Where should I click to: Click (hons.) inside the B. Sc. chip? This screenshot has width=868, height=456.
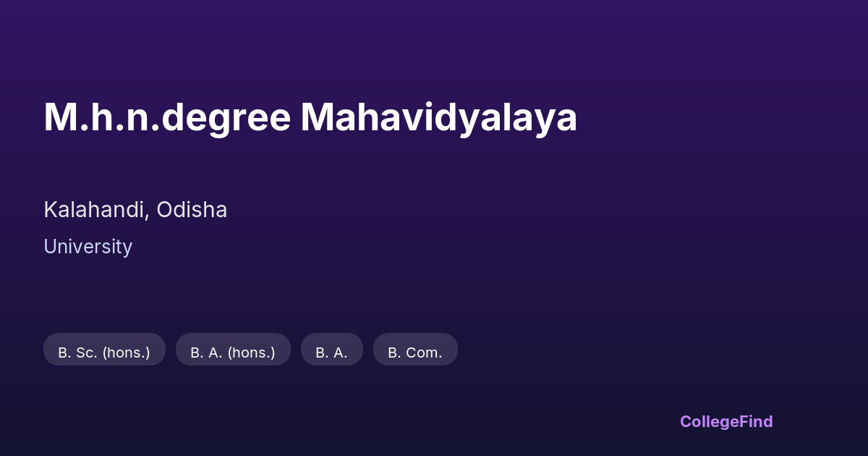[x=126, y=352]
